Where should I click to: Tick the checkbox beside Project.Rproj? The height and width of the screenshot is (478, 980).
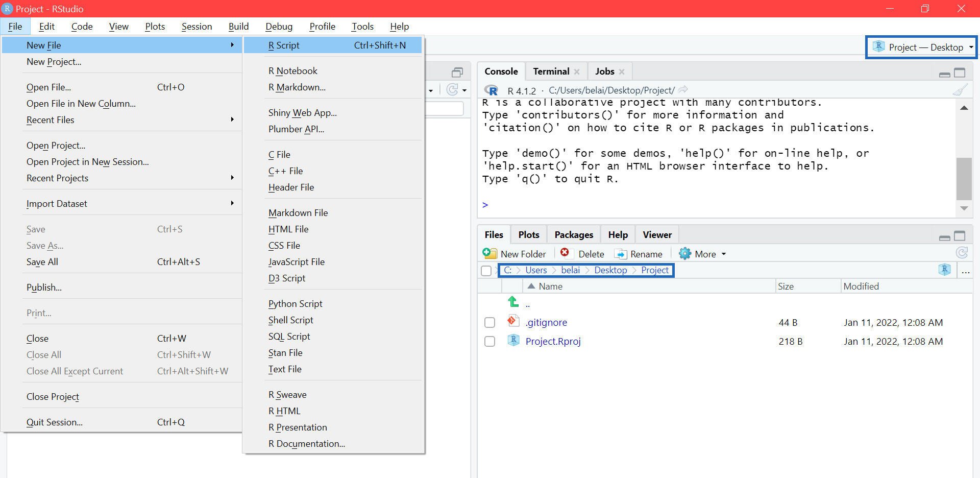coord(489,342)
